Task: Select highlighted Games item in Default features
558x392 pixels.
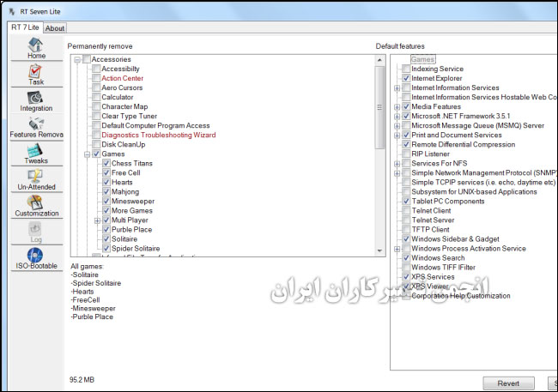Action: pos(422,59)
